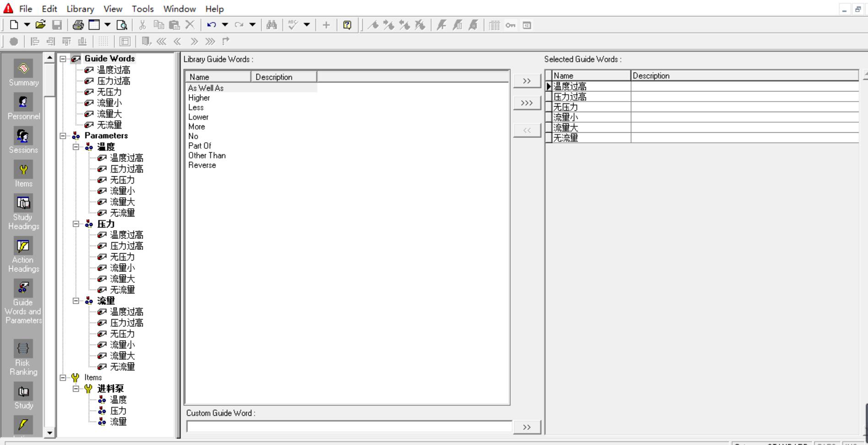Open the Library menu
Image resolution: width=868 pixels, height=445 pixels.
pyautogui.click(x=80, y=9)
